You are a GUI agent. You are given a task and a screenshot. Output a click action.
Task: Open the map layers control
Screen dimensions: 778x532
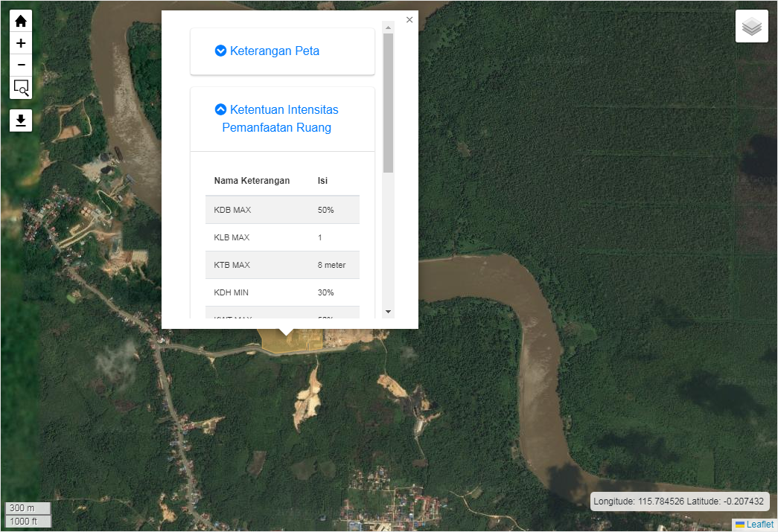[751, 27]
